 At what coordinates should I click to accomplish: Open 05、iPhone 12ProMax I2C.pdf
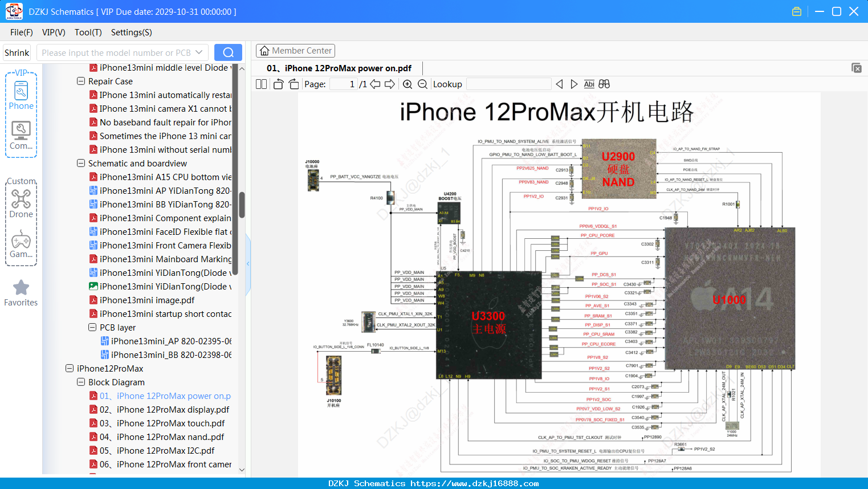pyautogui.click(x=157, y=450)
